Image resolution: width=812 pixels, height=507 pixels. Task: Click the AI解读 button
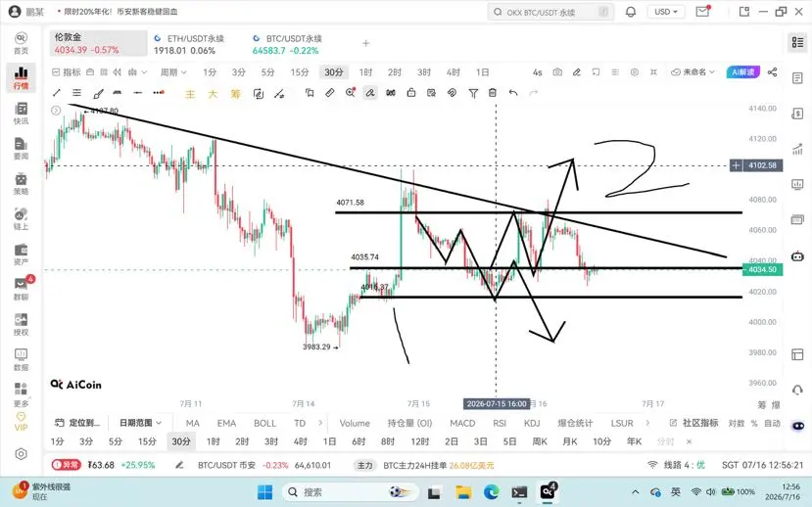tap(743, 72)
